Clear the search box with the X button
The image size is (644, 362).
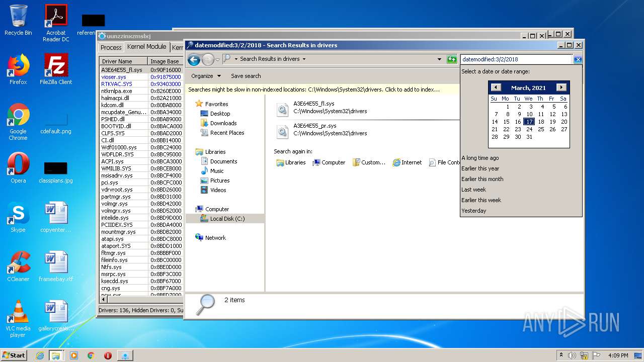(x=578, y=59)
